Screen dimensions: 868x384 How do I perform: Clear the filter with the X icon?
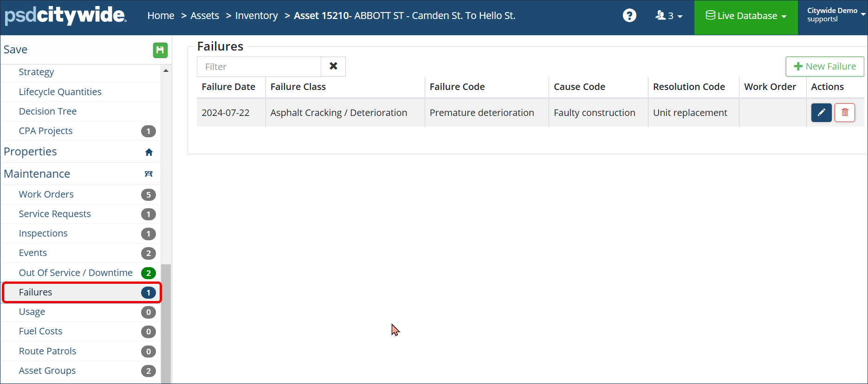(x=333, y=66)
